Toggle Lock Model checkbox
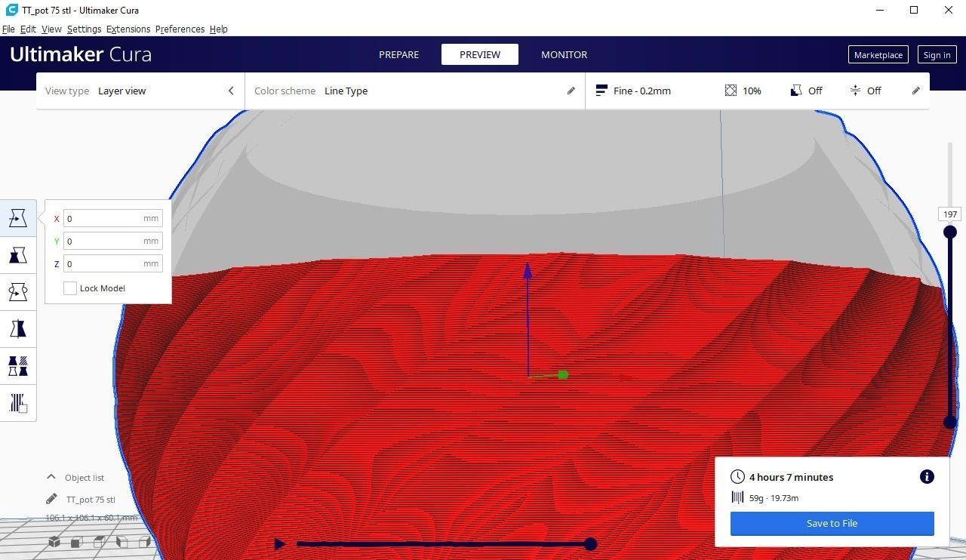 pos(70,288)
